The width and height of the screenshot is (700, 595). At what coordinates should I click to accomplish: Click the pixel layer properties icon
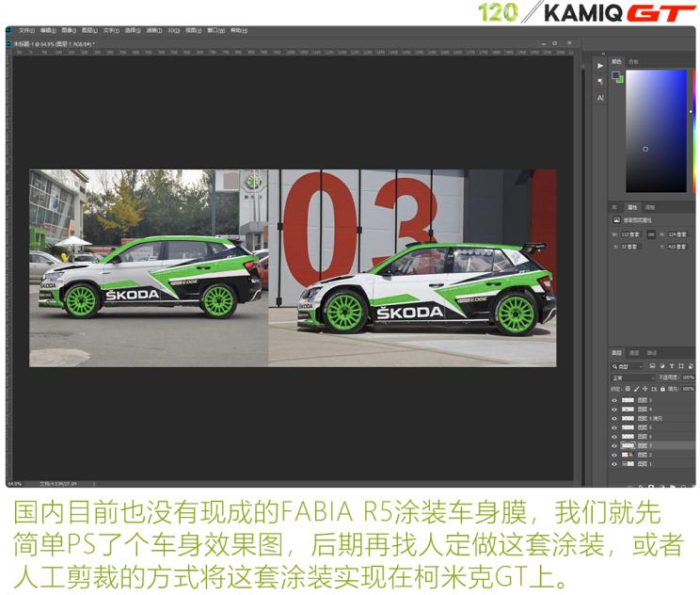pyautogui.click(x=616, y=219)
